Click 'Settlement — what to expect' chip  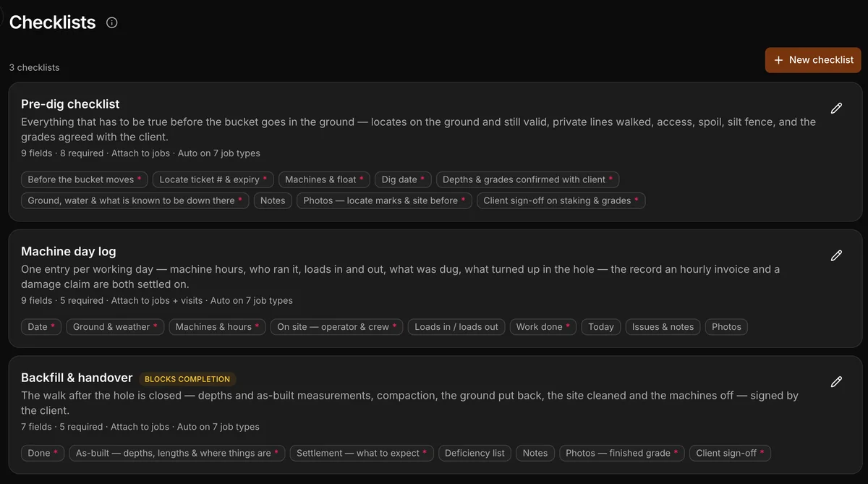[362, 453]
